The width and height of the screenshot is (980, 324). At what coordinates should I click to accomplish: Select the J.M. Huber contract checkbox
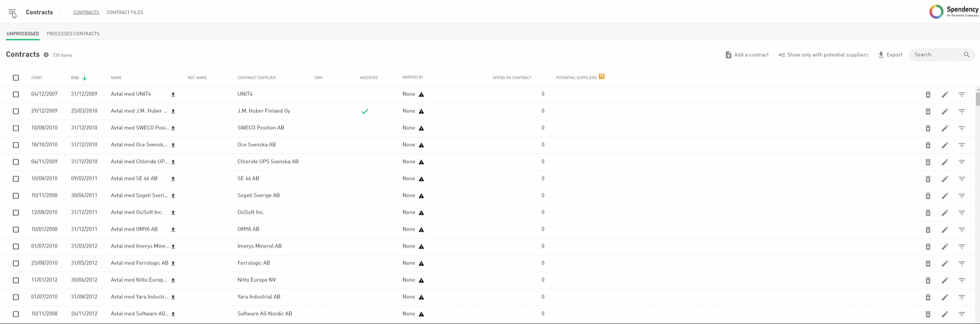point(16,111)
